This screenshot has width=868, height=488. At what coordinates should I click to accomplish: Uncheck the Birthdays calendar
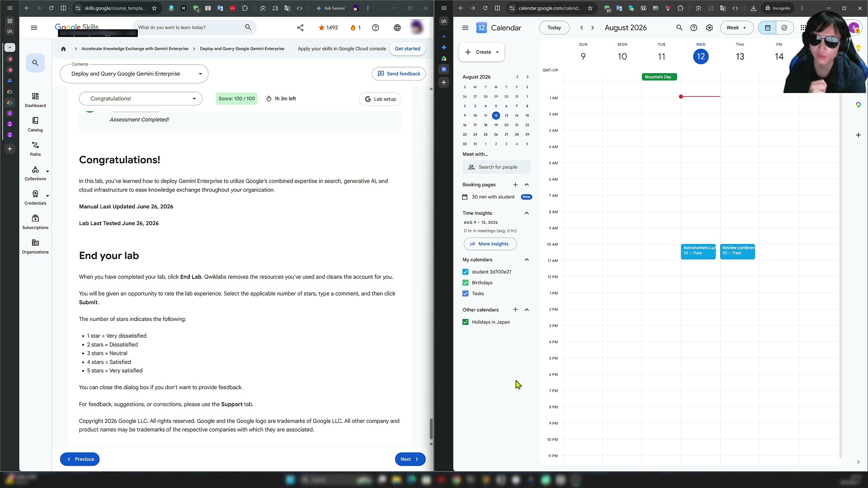pyautogui.click(x=466, y=283)
